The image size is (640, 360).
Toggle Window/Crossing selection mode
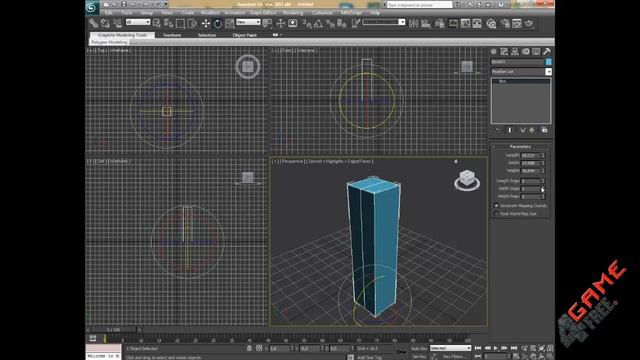(192, 23)
